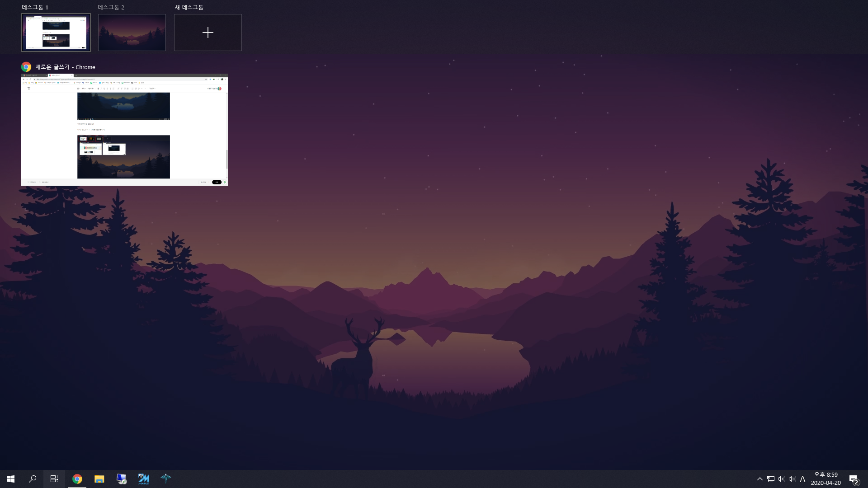
Task: Toggle the Task View button
Action: [54, 479]
